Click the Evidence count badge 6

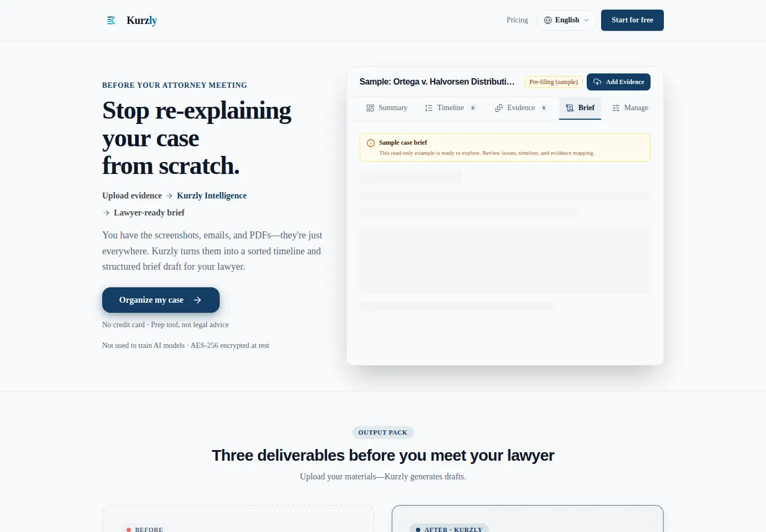coord(544,108)
